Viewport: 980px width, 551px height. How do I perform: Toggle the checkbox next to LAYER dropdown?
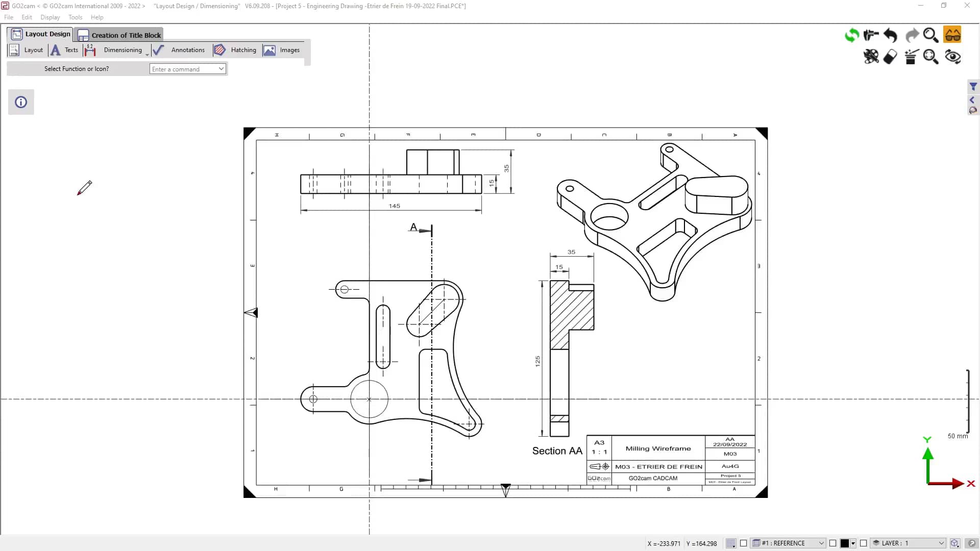(x=863, y=543)
